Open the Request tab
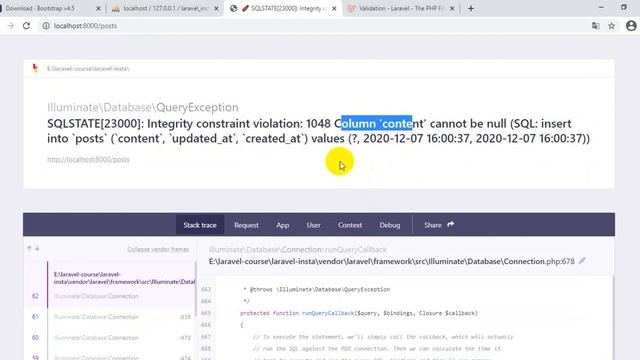Screen dimensions: 640x360 point(246,225)
